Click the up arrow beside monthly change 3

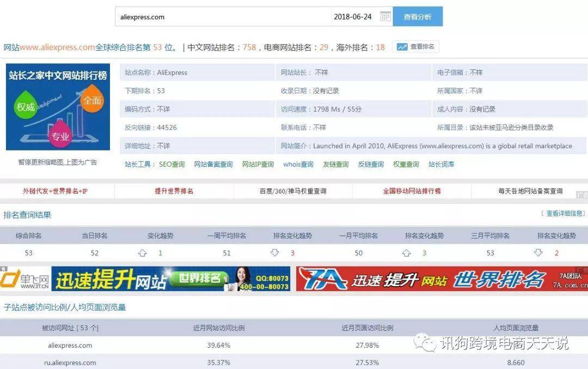click(x=407, y=253)
